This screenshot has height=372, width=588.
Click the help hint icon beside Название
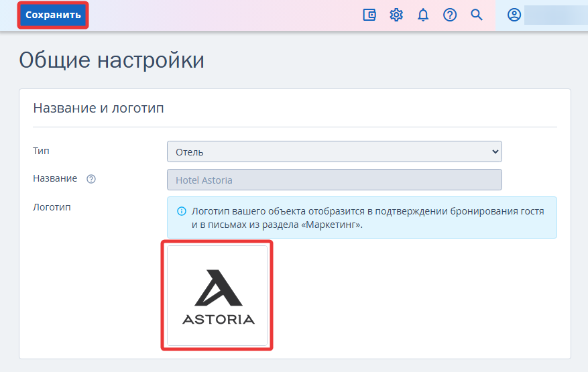point(91,179)
